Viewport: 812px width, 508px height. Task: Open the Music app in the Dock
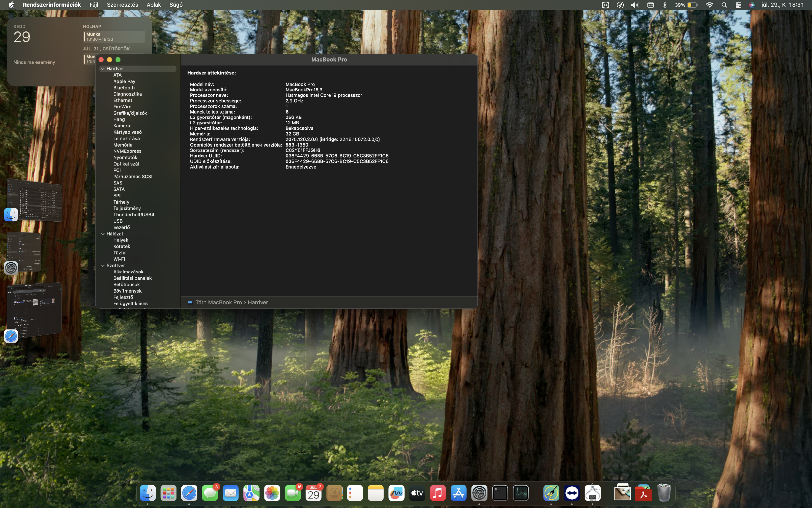tap(438, 493)
